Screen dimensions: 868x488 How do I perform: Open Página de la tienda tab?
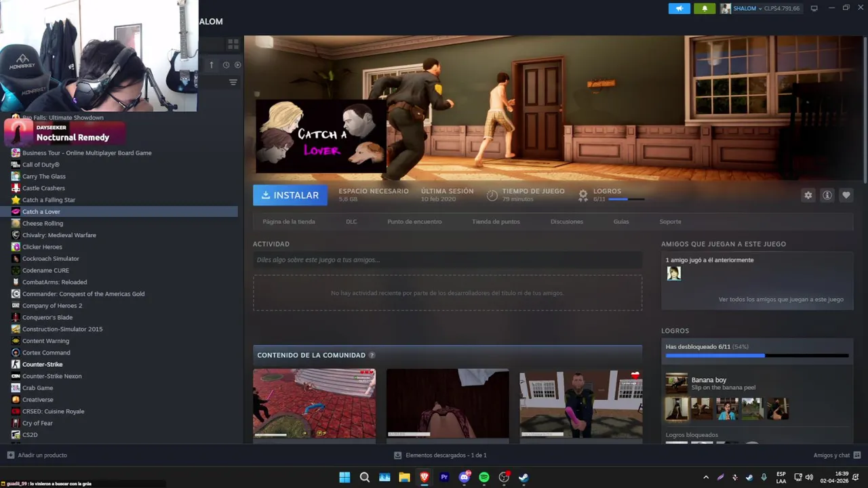click(289, 222)
